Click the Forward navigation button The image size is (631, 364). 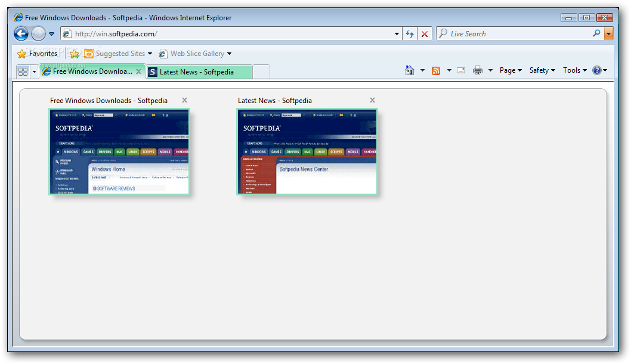tap(39, 34)
